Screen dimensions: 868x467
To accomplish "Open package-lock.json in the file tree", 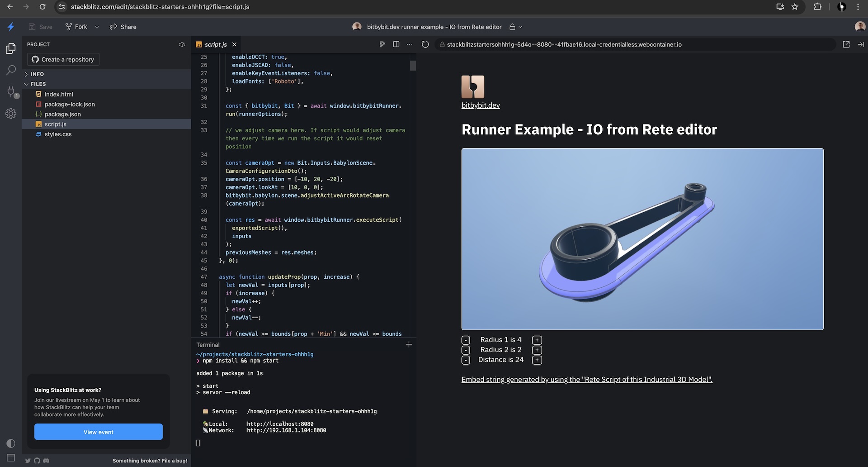I will coord(106,104).
